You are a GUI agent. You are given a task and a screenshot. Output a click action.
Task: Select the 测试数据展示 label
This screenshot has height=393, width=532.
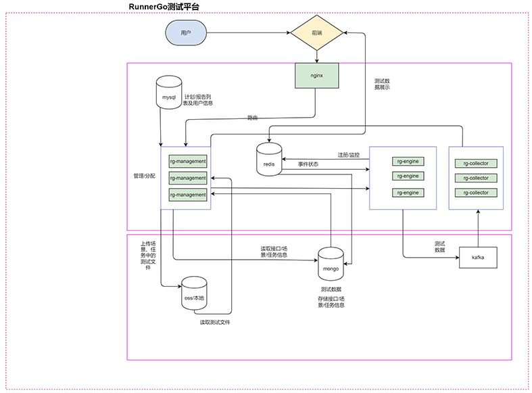(x=382, y=84)
